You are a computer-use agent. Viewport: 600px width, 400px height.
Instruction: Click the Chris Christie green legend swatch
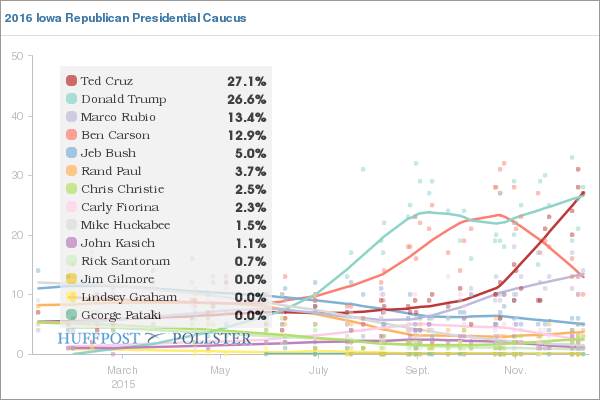72,188
